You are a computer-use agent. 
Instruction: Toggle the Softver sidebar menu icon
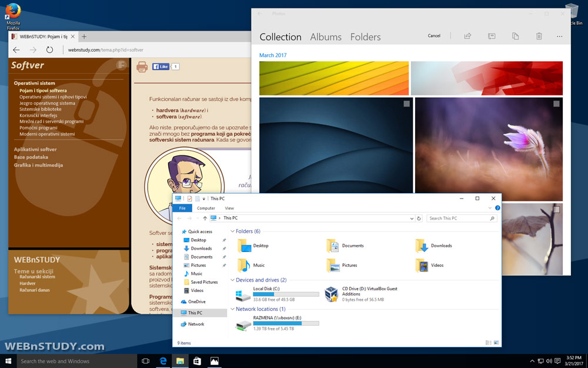click(x=121, y=65)
